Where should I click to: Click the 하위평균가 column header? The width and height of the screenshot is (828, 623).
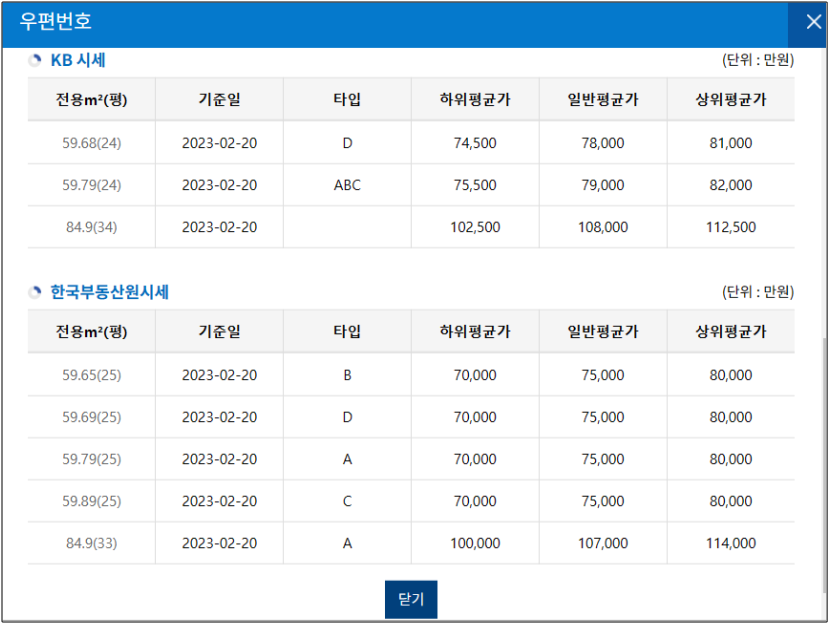pyautogui.click(x=475, y=98)
